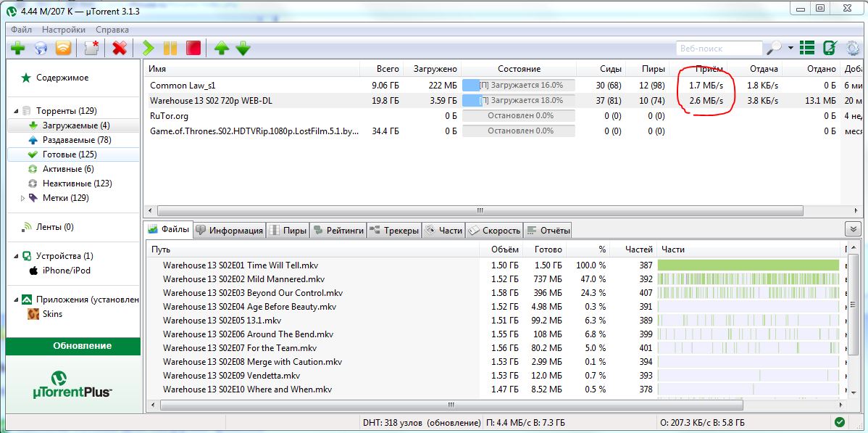Select Ленты (0) in the sidebar
This screenshot has width=868, height=433.
(54, 227)
